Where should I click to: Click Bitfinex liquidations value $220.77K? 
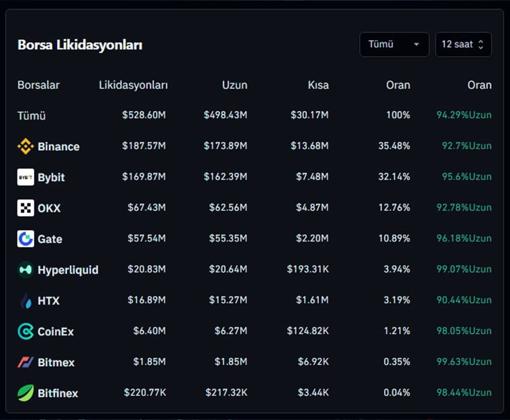pyautogui.click(x=145, y=393)
